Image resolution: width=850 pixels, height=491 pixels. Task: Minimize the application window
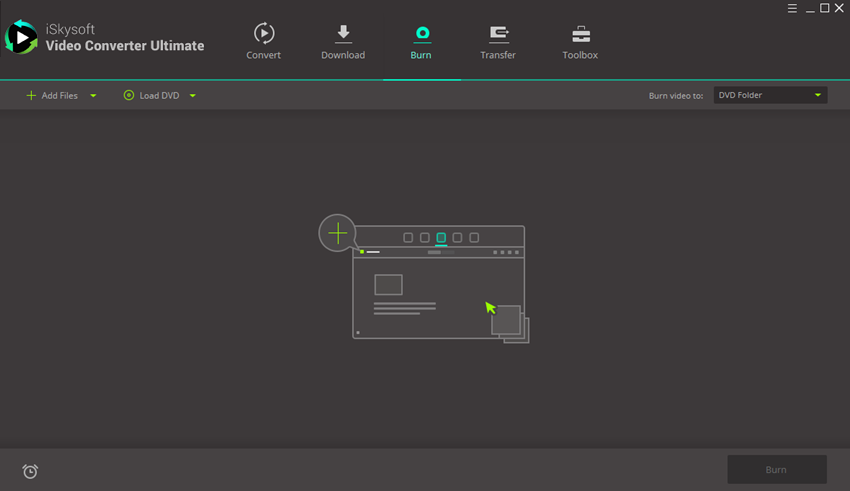point(808,8)
